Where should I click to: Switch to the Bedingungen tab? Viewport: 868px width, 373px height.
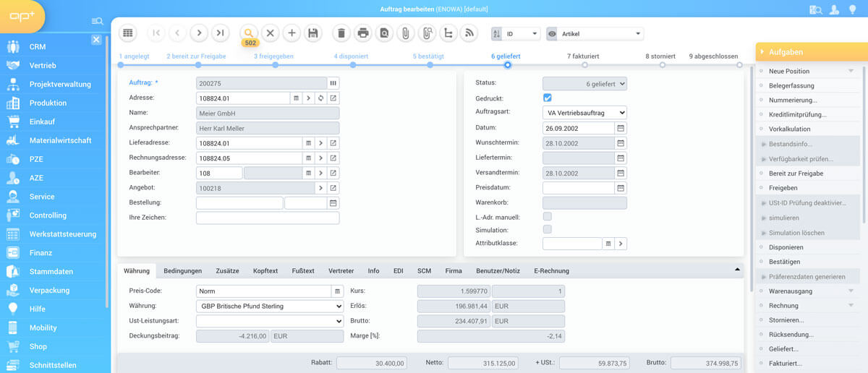point(182,271)
